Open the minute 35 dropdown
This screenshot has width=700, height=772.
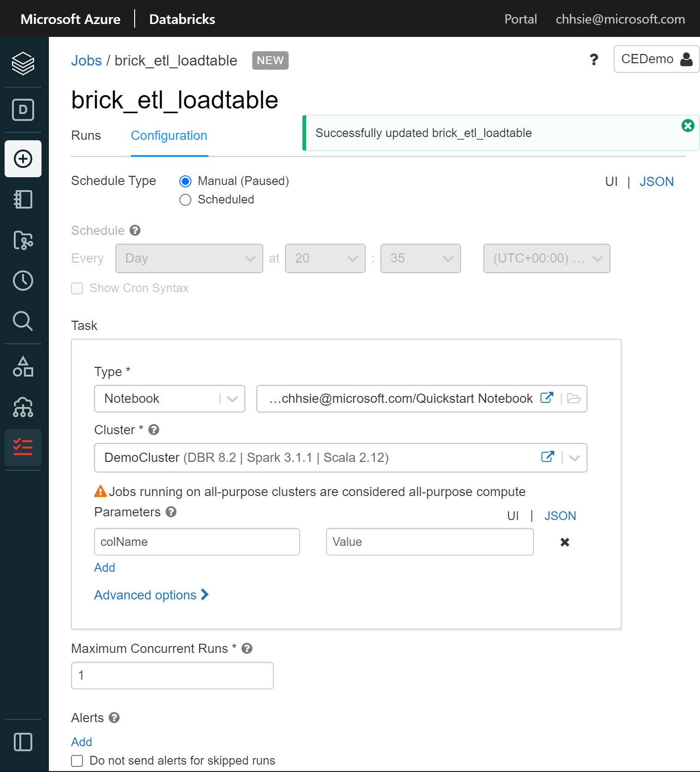[421, 258]
